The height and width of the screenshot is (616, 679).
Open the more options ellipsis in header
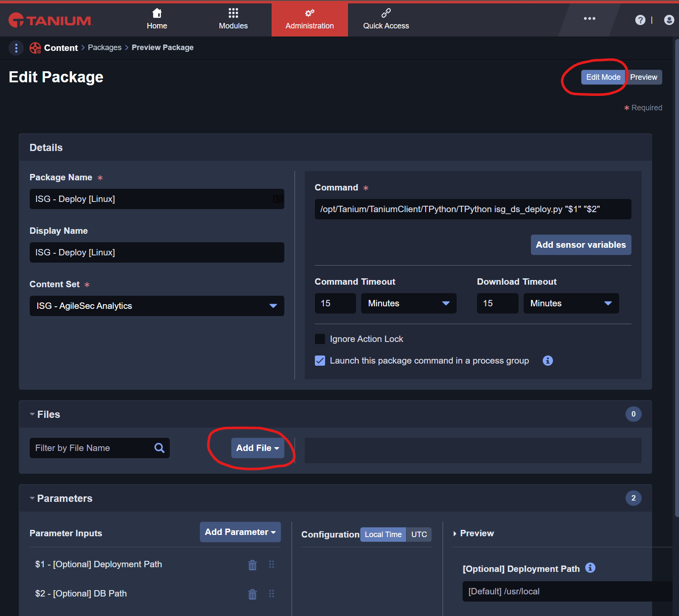[x=589, y=19]
